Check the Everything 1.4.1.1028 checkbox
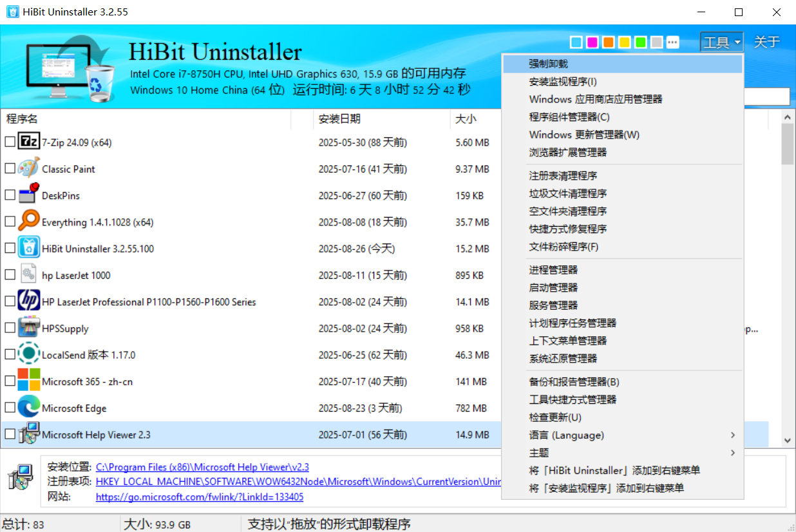796x532 pixels. click(x=10, y=222)
